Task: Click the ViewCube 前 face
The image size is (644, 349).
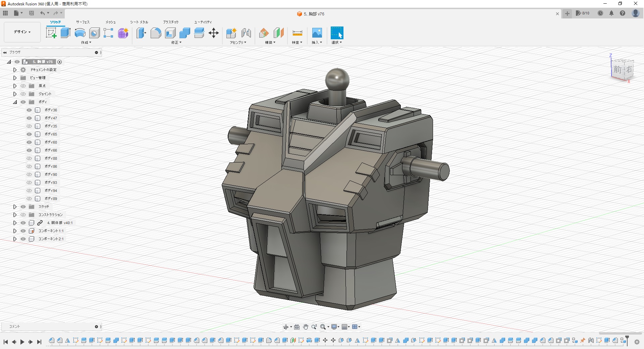Action: pos(618,70)
